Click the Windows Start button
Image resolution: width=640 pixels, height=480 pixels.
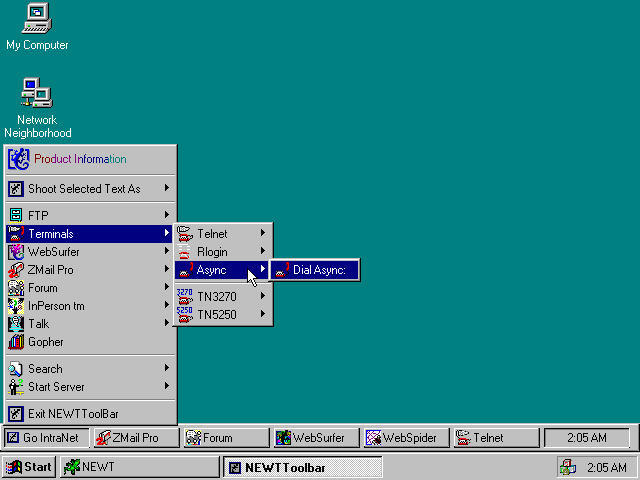tap(29, 467)
